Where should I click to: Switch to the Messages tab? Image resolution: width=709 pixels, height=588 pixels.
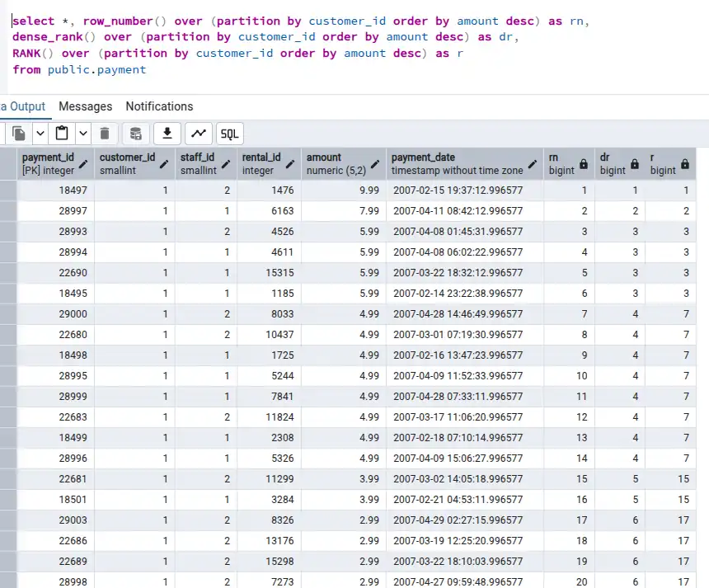tap(86, 106)
